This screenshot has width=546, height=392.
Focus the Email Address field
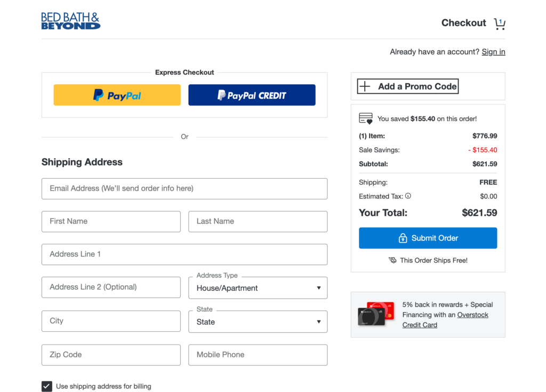click(184, 189)
